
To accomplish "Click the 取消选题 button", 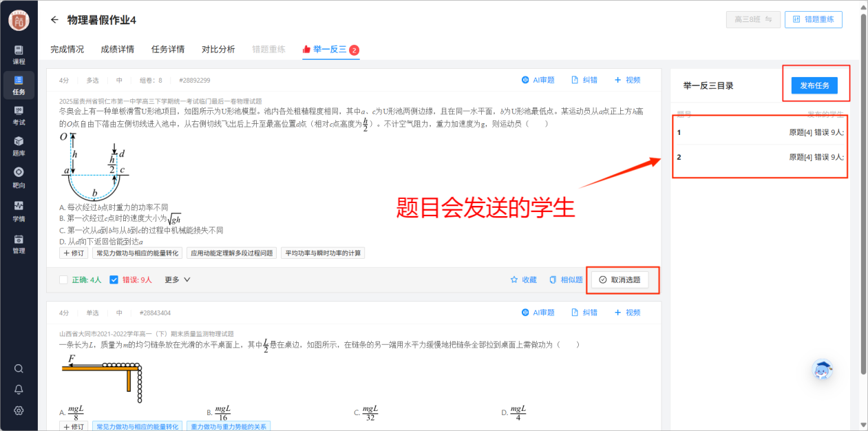I will 620,280.
